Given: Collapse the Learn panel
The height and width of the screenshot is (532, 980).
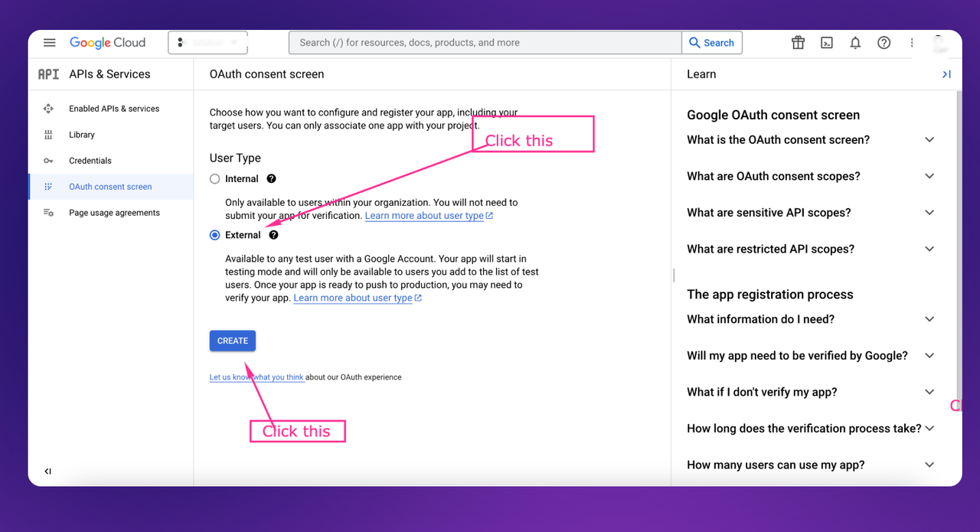Looking at the screenshot, I should (x=946, y=74).
